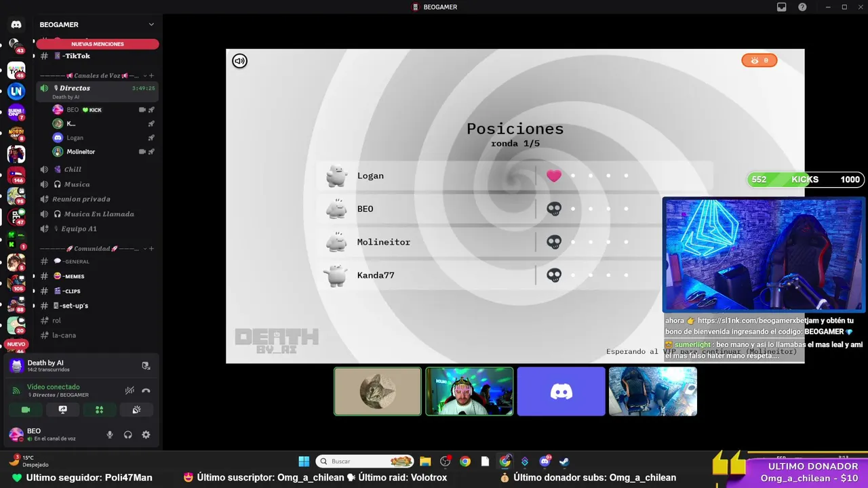Open the la-cana text channel

click(98, 335)
